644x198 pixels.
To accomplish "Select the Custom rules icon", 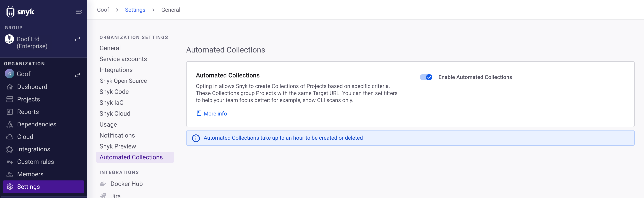I will [x=10, y=162].
